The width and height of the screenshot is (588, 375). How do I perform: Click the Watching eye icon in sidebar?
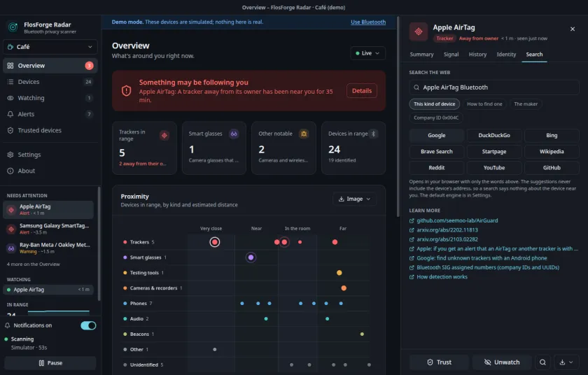10,98
